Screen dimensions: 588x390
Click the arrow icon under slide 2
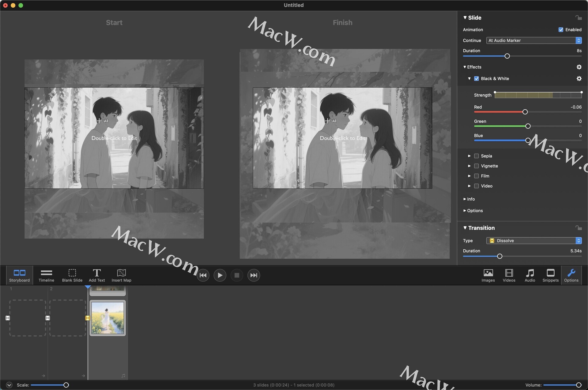click(83, 376)
